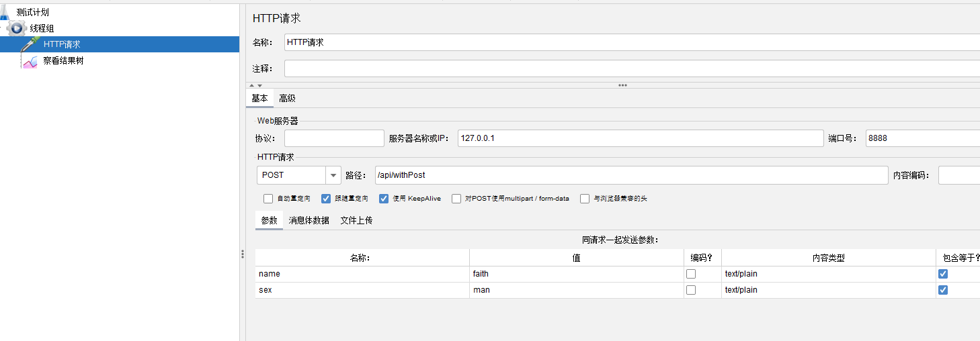The height and width of the screenshot is (341, 980).
Task: Click the test plan flask icon
Action: tap(5, 11)
